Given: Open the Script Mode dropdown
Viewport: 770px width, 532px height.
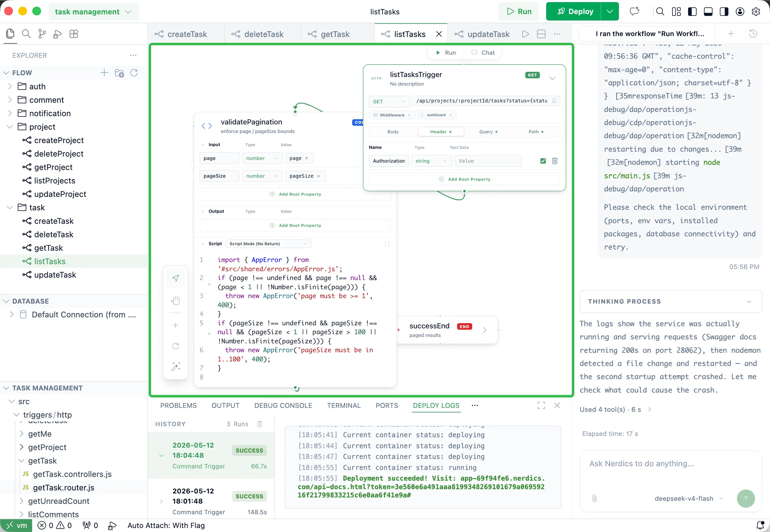Looking at the screenshot, I should [268, 244].
